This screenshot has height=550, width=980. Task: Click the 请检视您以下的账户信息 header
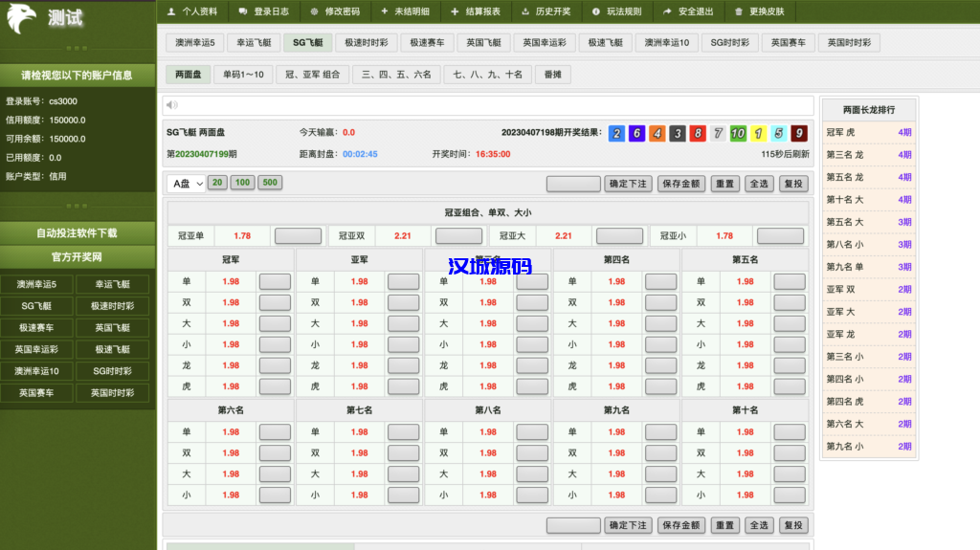click(x=77, y=76)
